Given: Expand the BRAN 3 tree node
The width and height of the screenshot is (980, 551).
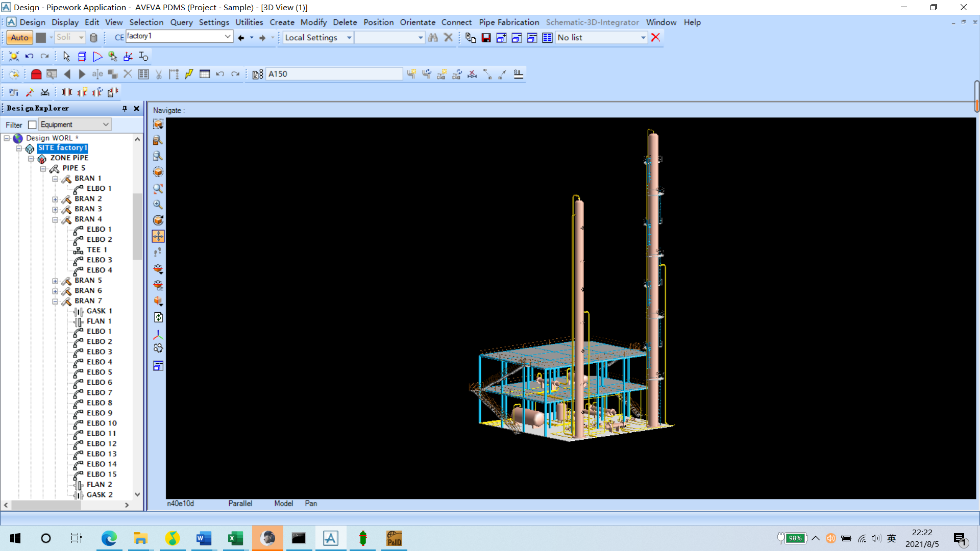Looking at the screenshot, I should coord(55,210).
